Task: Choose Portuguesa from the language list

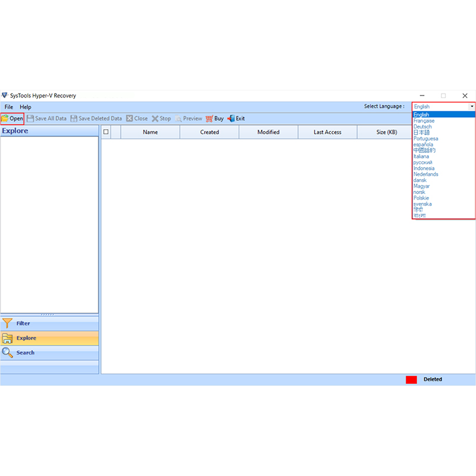Action: pyautogui.click(x=444, y=139)
